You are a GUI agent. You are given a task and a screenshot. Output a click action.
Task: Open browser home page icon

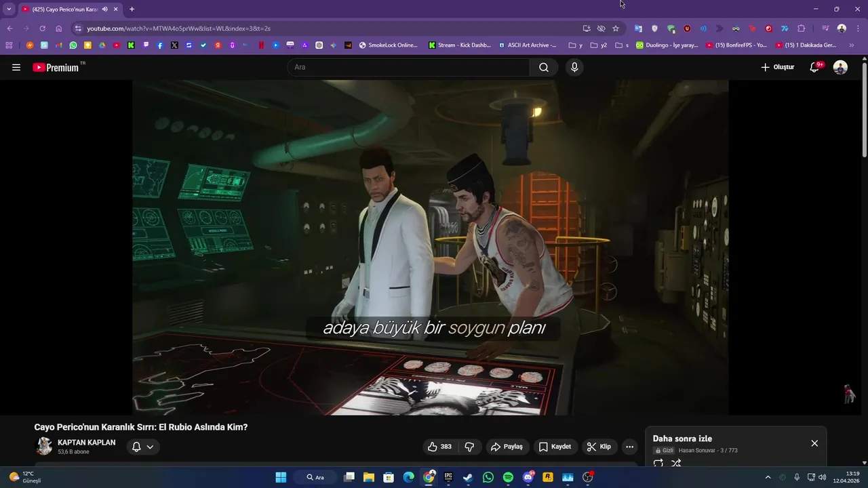coord(59,28)
